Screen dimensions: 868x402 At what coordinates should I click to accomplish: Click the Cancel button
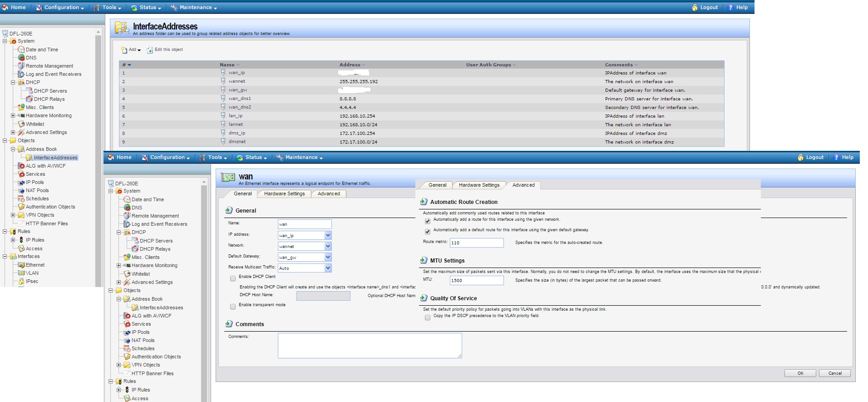pos(834,373)
